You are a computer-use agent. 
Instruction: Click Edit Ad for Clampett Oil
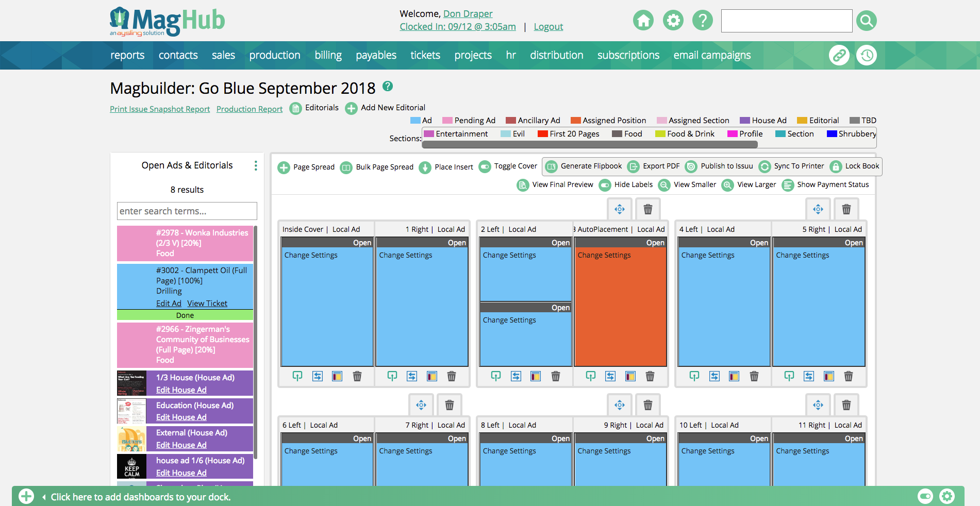click(169, 303)
